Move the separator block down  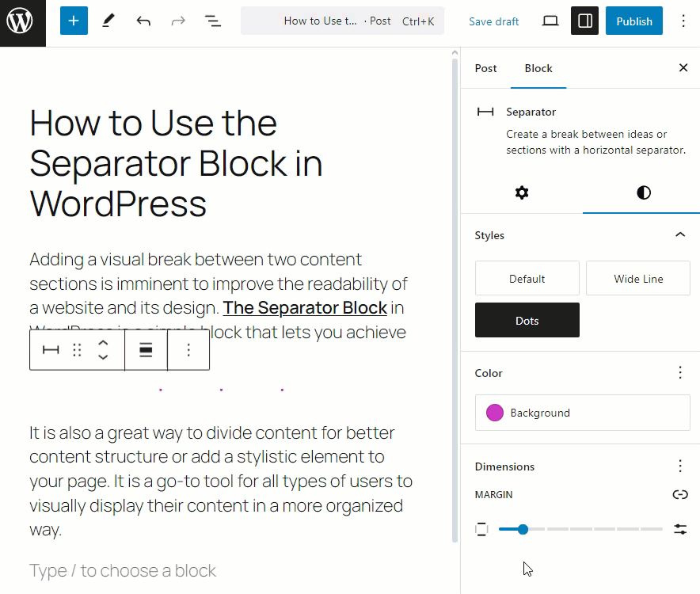point(103,356)
